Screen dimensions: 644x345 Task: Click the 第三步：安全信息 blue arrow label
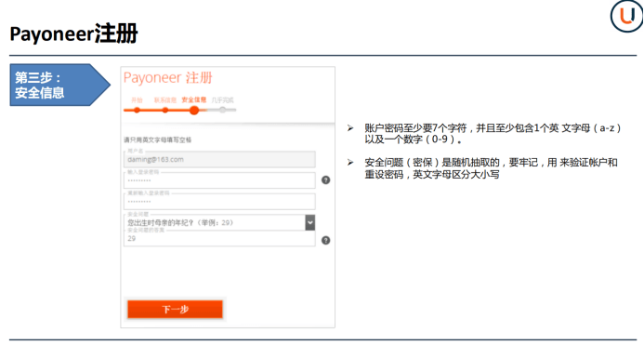(59, 85)
